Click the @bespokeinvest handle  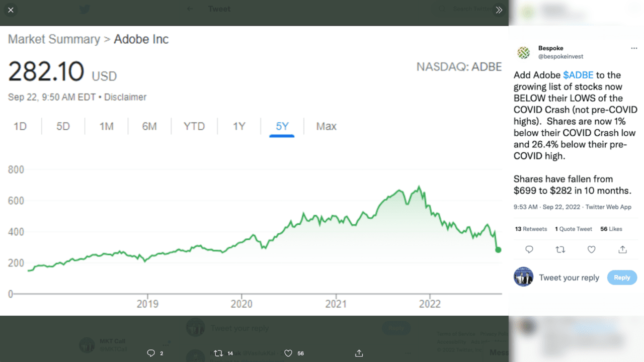(560, 57)
